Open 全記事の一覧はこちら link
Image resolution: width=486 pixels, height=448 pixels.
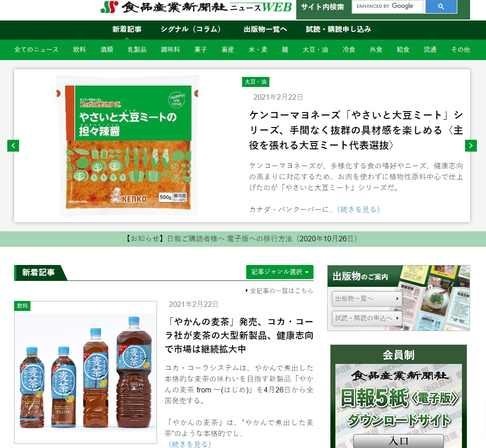[x=279, y=291]
